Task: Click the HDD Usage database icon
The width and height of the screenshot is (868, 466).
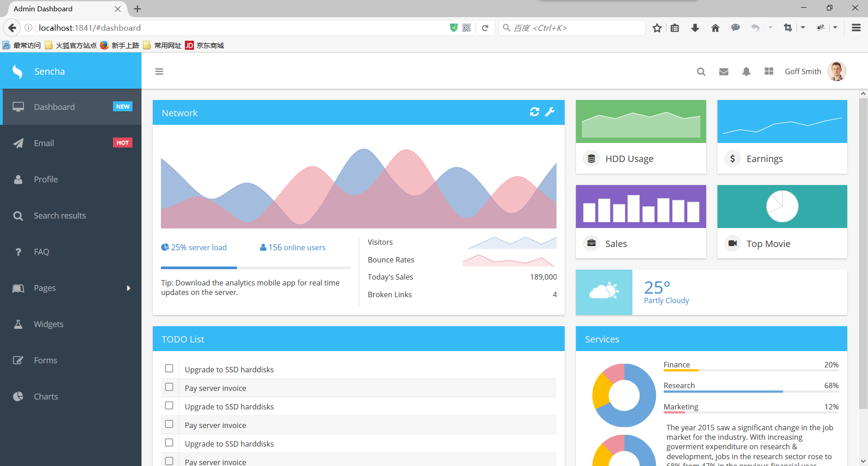Action: coord(591,159)
